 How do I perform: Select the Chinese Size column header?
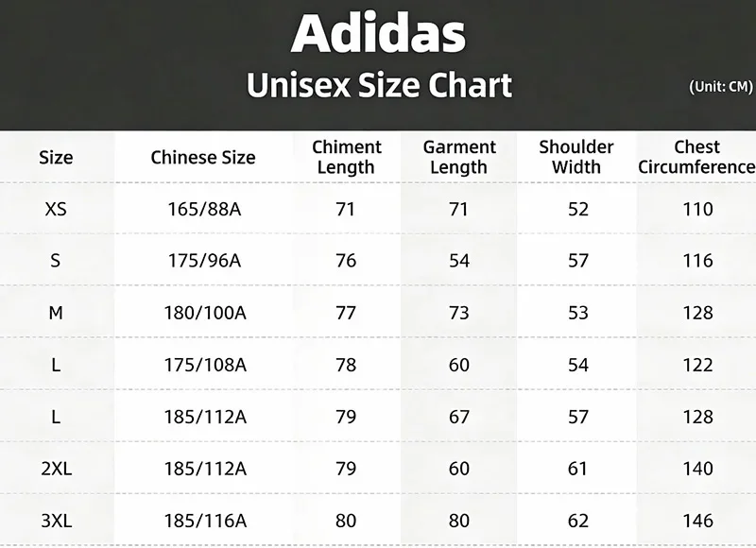tap(203, 158)
